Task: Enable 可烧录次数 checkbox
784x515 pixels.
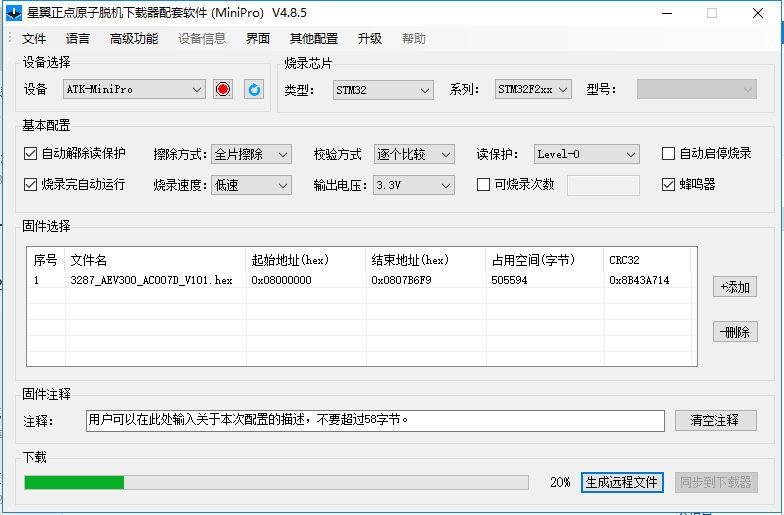Action: [484, 184]
